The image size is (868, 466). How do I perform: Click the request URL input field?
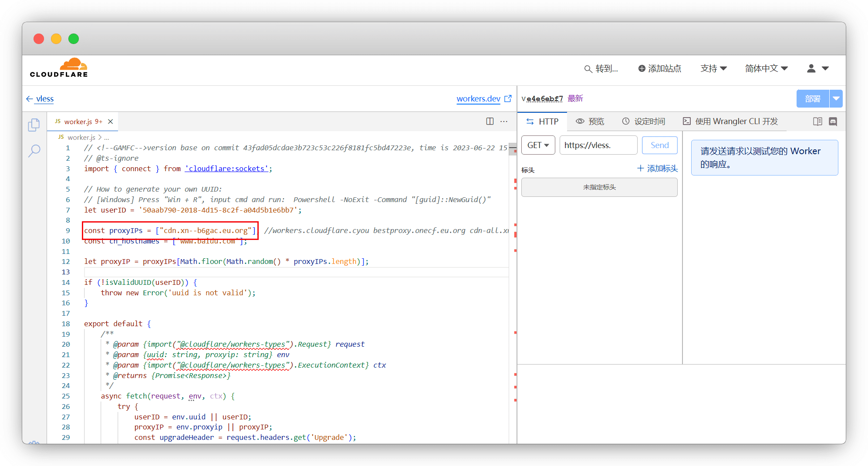point(598,145)
